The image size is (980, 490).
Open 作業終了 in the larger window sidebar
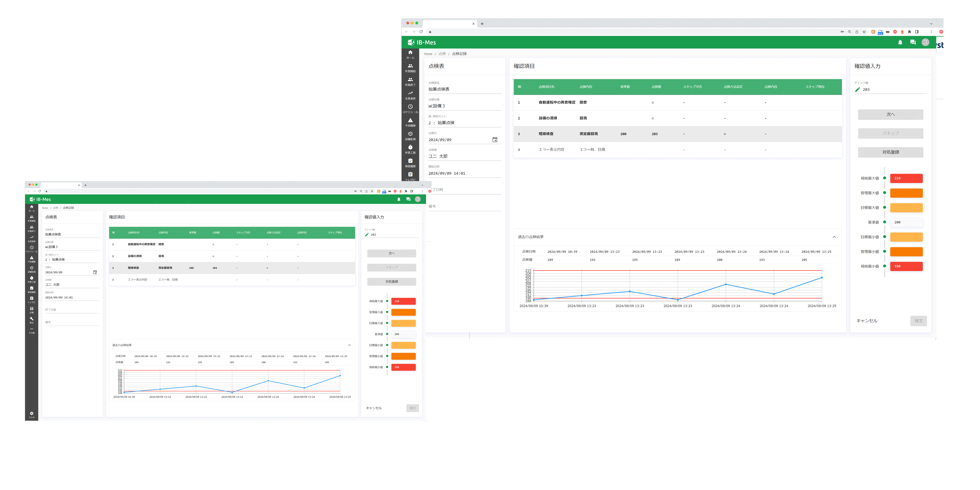[x=410, y=82]
